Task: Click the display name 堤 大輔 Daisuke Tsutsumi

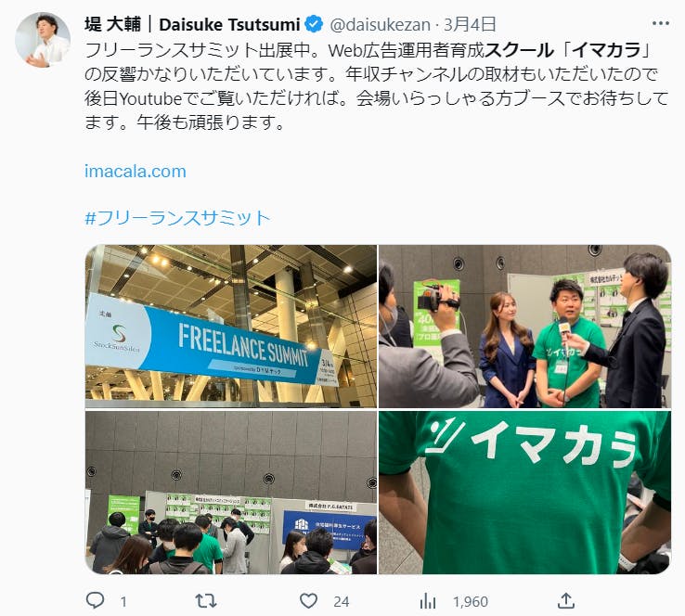Action: pyautogui.click(x=192, y=24)
